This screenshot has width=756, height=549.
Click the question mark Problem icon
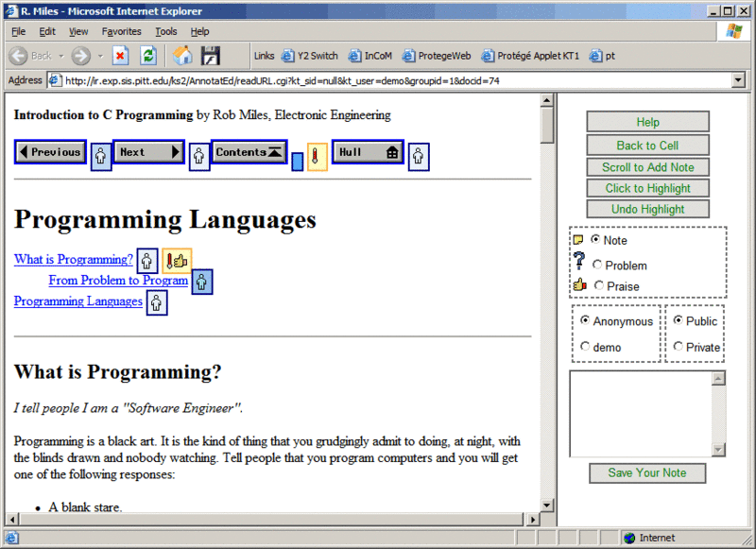(x=578, y=261)
